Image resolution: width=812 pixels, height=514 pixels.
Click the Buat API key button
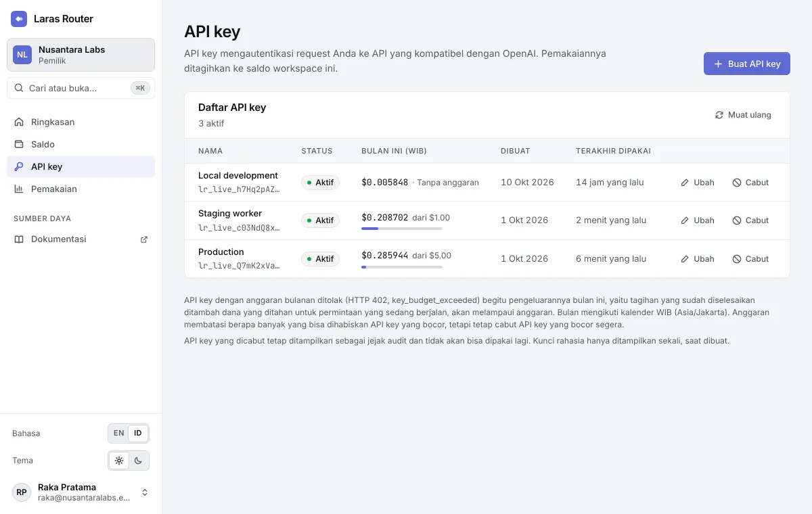point(747,64)
